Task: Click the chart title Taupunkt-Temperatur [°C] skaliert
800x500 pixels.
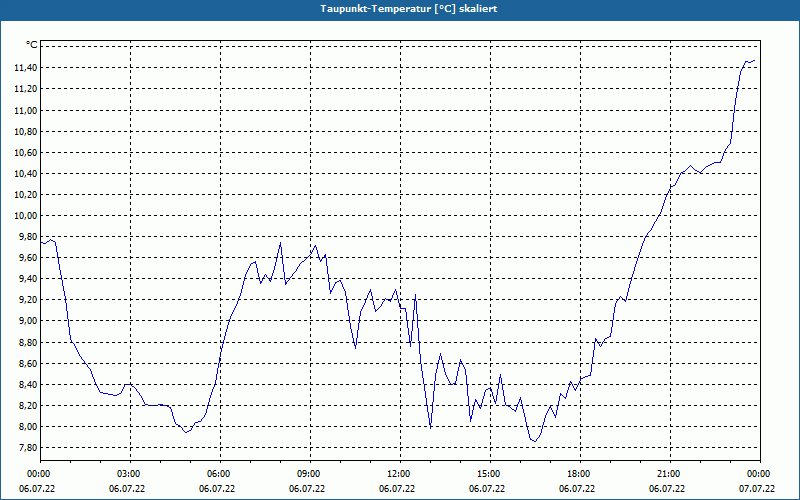Action: [x=409, y=9]
